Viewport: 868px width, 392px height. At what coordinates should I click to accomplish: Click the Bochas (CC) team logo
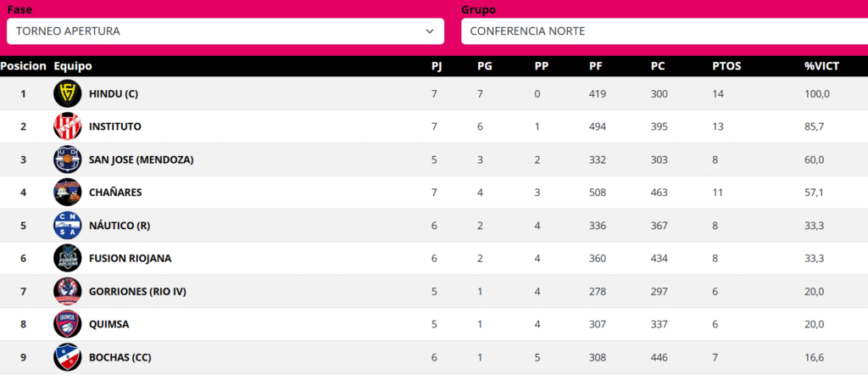pos(67,357)
